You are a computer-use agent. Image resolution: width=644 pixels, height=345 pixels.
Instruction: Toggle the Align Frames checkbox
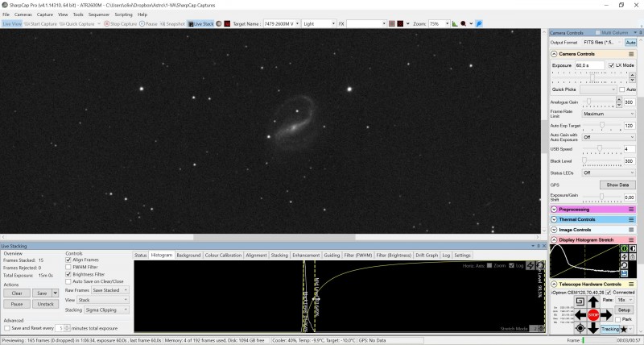68,260
